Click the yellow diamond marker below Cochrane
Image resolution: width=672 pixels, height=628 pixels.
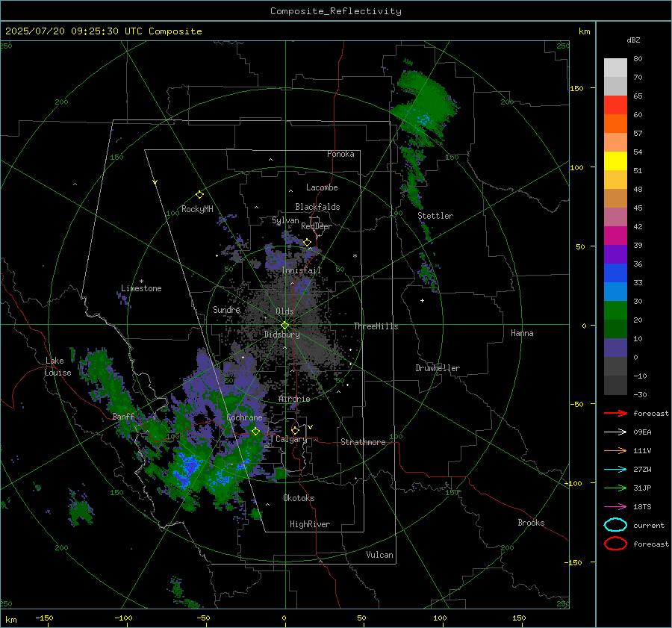[255, 431]
